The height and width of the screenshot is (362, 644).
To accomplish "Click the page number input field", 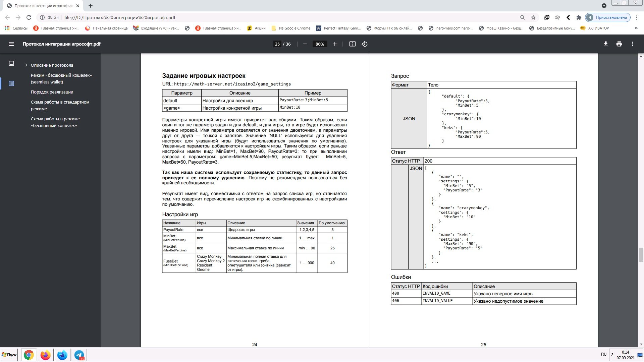I will [277, 44].
